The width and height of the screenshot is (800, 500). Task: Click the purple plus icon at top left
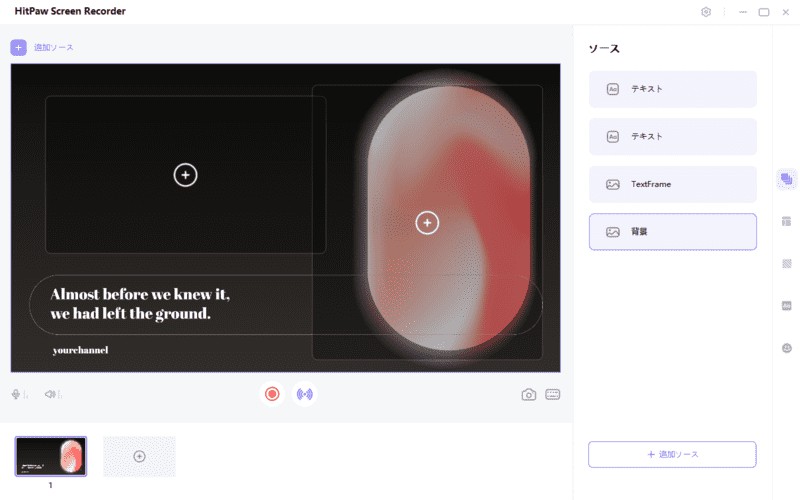pos(18,47)
